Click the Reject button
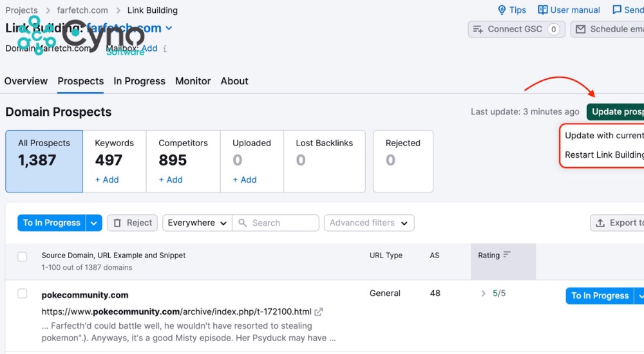644x354 pixels. click(132, 223)
